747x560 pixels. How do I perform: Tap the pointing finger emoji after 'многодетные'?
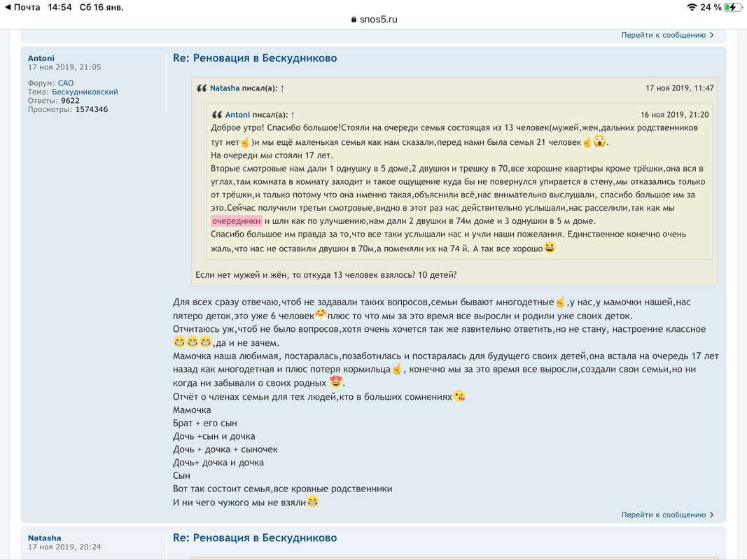(560, 302)
